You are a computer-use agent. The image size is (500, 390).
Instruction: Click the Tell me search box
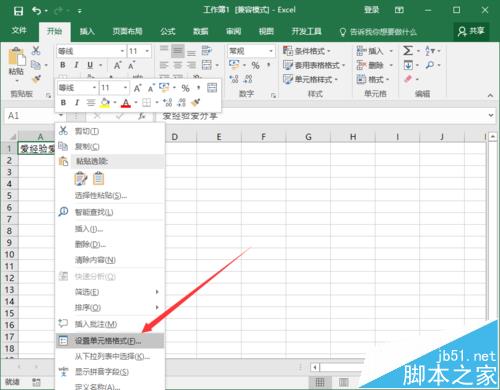coord(378,32)
